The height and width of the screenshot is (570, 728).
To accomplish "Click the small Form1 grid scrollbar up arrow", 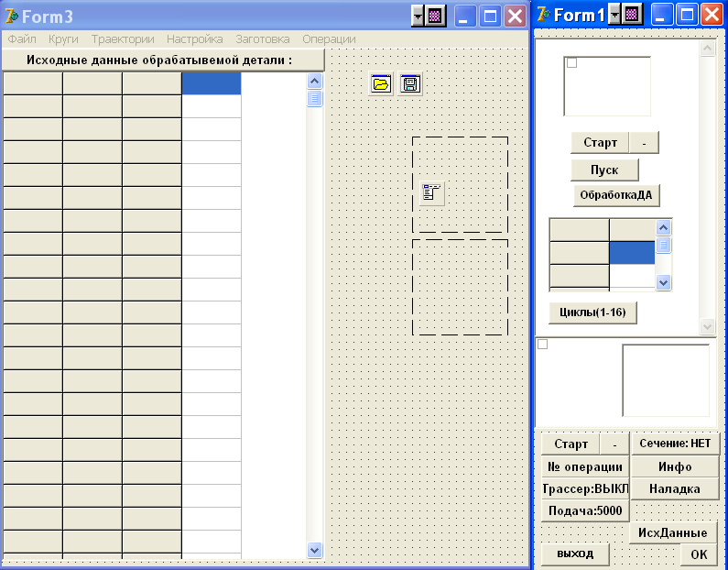I will (663, 227).
